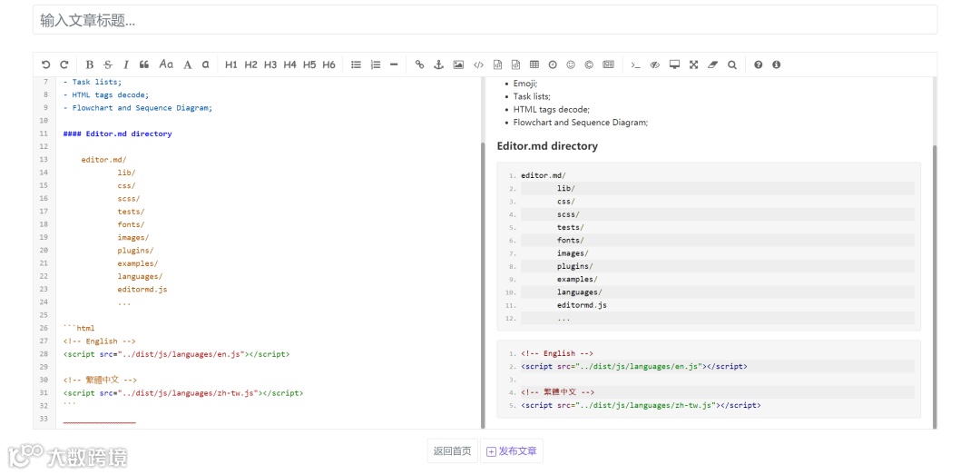Click 'editormd.js' in the source editor
This screenshot has height=475, width=980.
tap(142, 289)
